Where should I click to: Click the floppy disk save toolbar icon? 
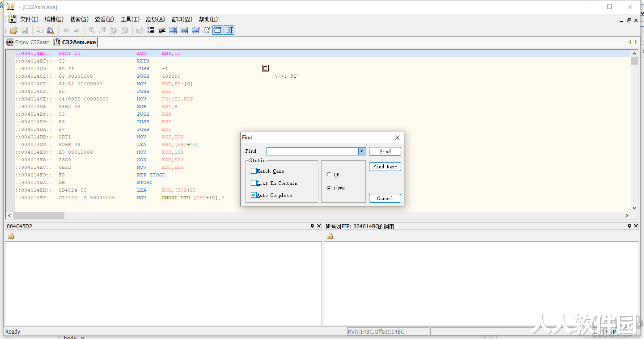click(25, 30)
